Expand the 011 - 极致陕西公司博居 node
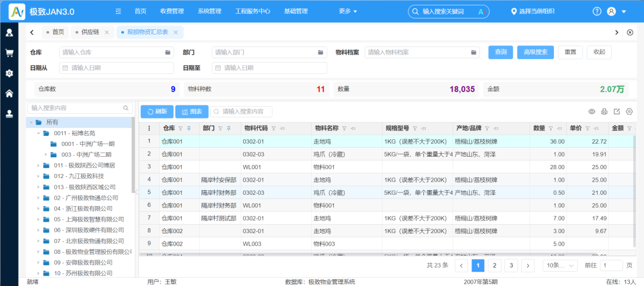The height and width of the screenshot is (286, 644). [x=39, y=166]
